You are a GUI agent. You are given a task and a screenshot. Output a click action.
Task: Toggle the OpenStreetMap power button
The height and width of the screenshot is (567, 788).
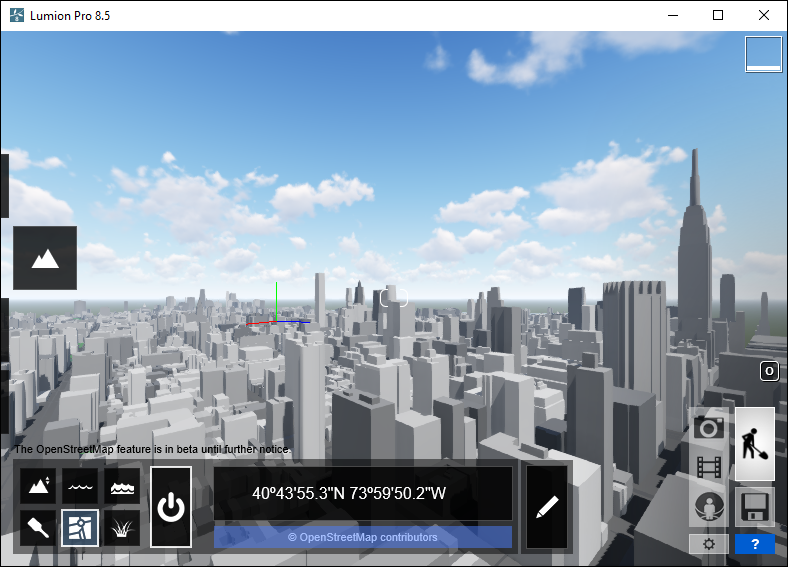pos(171,507)
